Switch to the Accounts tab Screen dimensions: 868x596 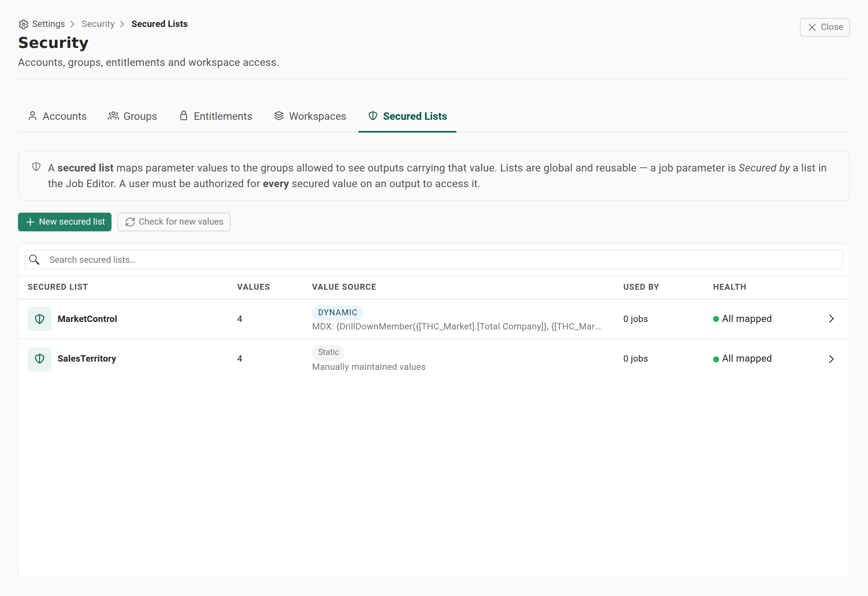[x=57, y=116]
